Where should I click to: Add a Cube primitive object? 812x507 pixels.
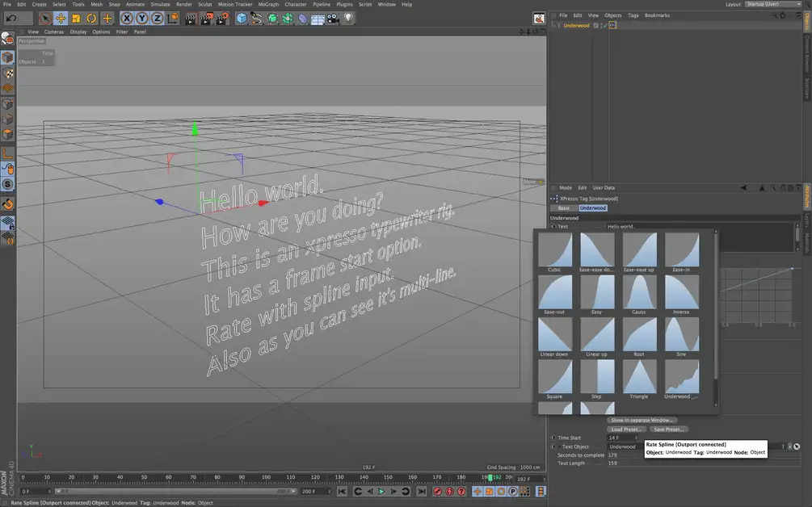[x=242, y=19]
